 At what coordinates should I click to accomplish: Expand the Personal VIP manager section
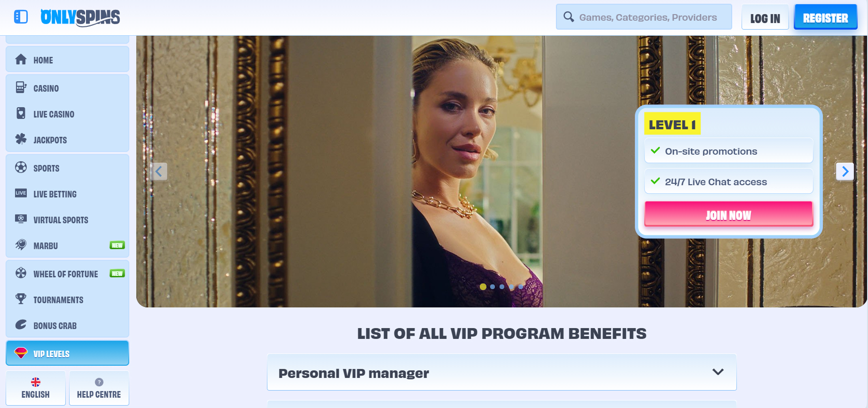click(x=502, y=372)
